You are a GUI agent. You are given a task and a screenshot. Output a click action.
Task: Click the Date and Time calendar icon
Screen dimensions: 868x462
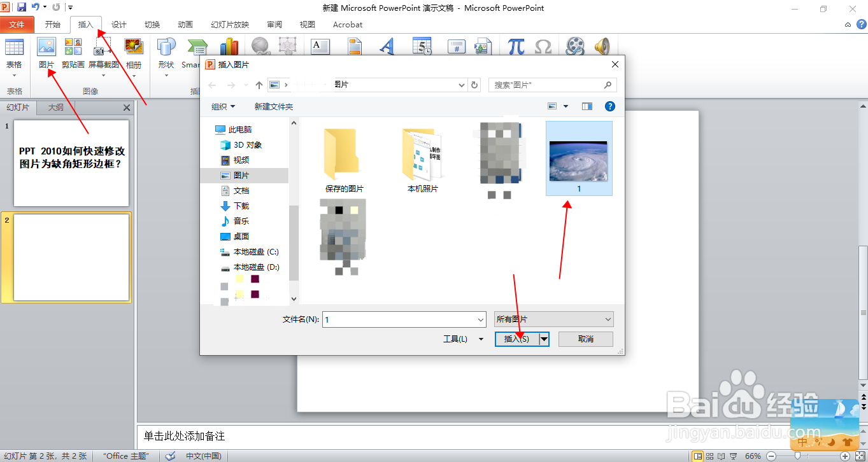422,47
